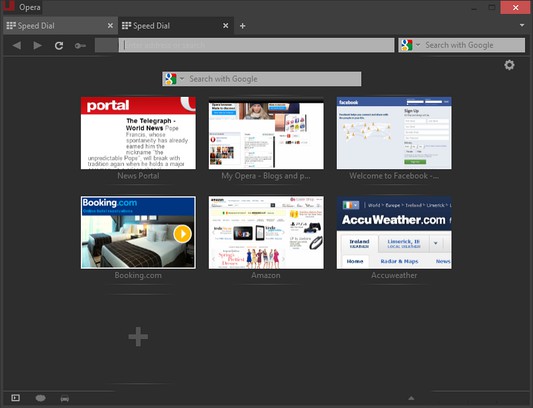Image resolution: width=533 pixels, height=408 pixels.
Task: Open Opera Turbo icon in status bar
Action: click(65, 398)
